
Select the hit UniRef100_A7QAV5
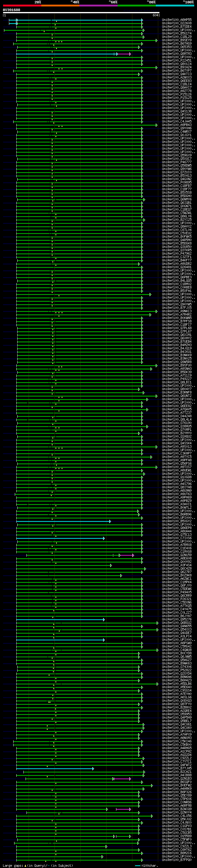click(177, 409)
